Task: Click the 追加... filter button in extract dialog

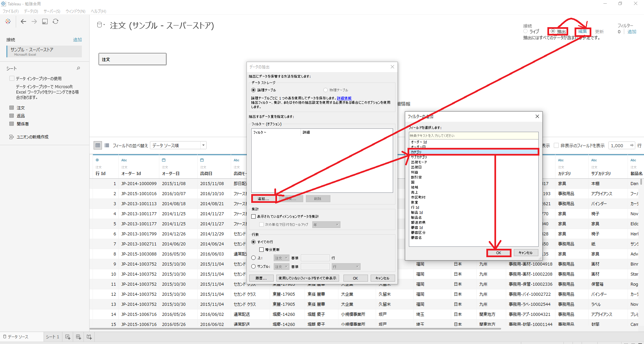Action: point(263,199)
